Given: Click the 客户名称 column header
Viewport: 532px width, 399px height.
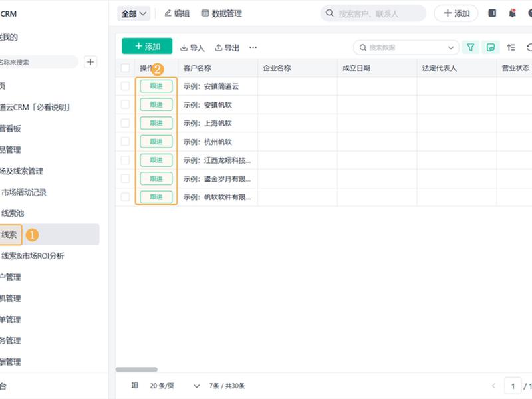Looking at the screenshot, I should [x=218, y=68].
